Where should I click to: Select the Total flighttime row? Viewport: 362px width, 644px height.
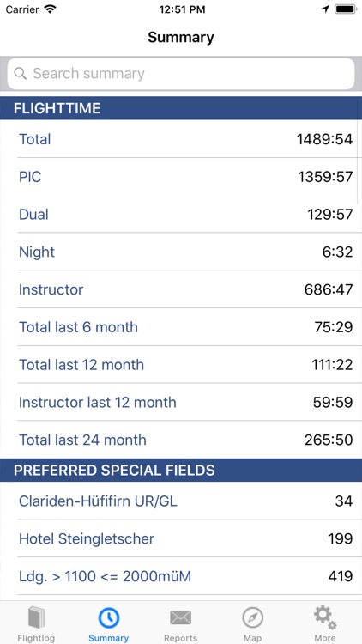[181, 139]
